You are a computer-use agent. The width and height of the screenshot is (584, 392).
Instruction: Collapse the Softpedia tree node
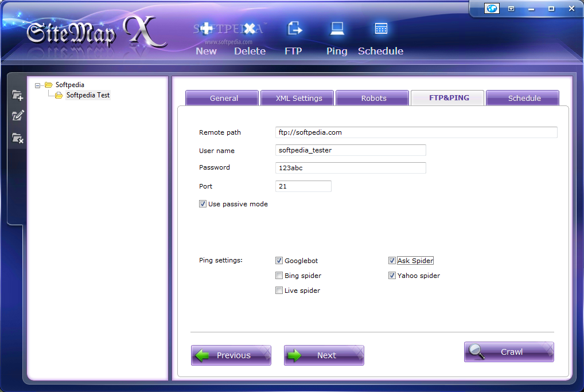pos(37,85)
